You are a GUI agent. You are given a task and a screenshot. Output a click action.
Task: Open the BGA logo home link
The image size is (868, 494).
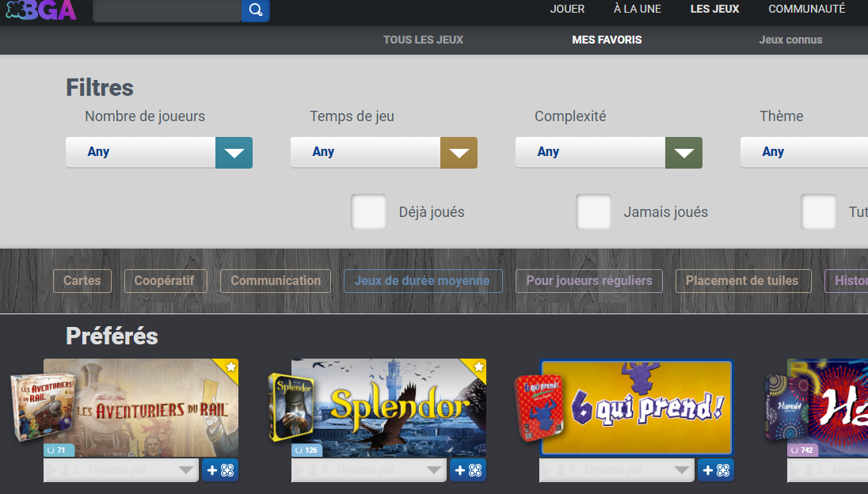point(41,10)
